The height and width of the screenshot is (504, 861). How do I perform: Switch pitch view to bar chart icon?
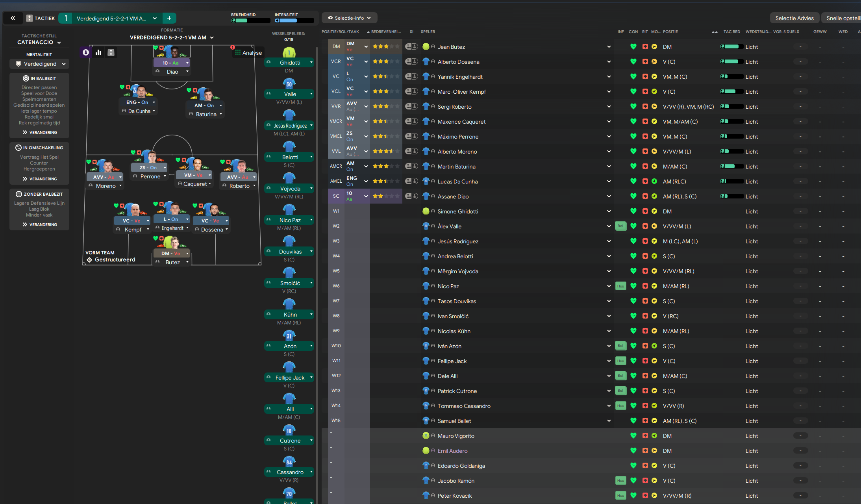[x=98, y=52]
